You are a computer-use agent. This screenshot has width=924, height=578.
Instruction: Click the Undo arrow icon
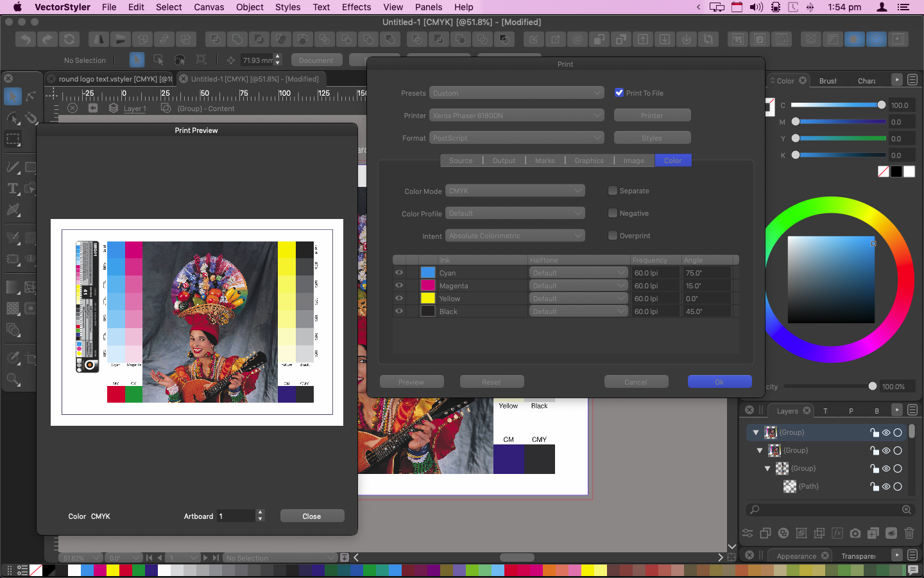26,39
